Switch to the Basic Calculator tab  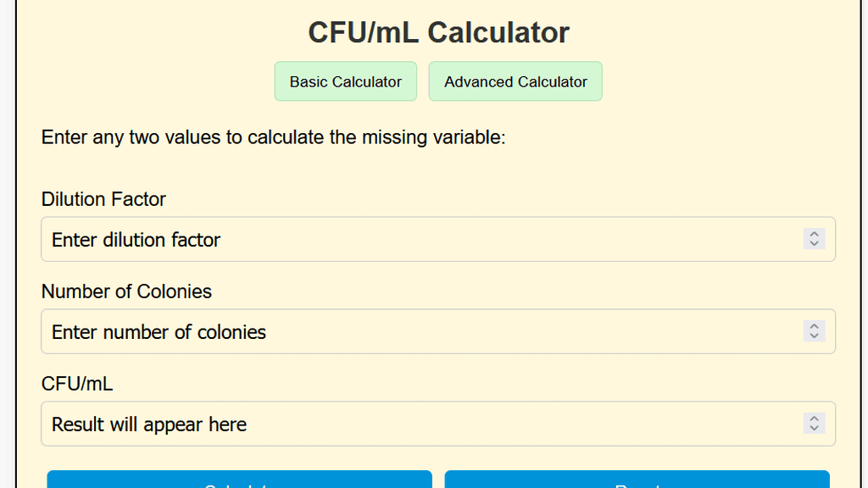pyautogui.click(x=345, y=81)
